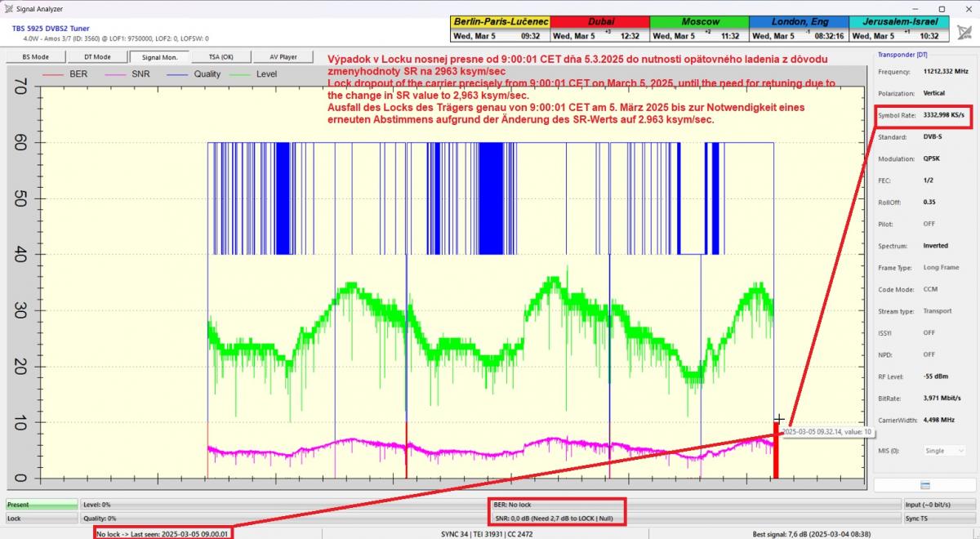The width and height of the screenshot is (980, 539).
Task: Open the AV Player tab
Action: click(x=283, y=57)
